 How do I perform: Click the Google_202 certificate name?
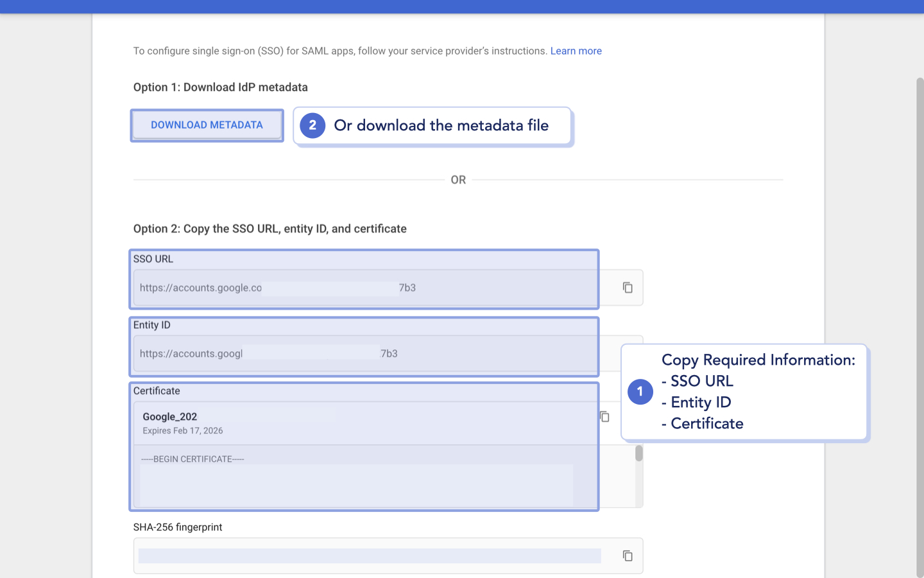(169, 416)
